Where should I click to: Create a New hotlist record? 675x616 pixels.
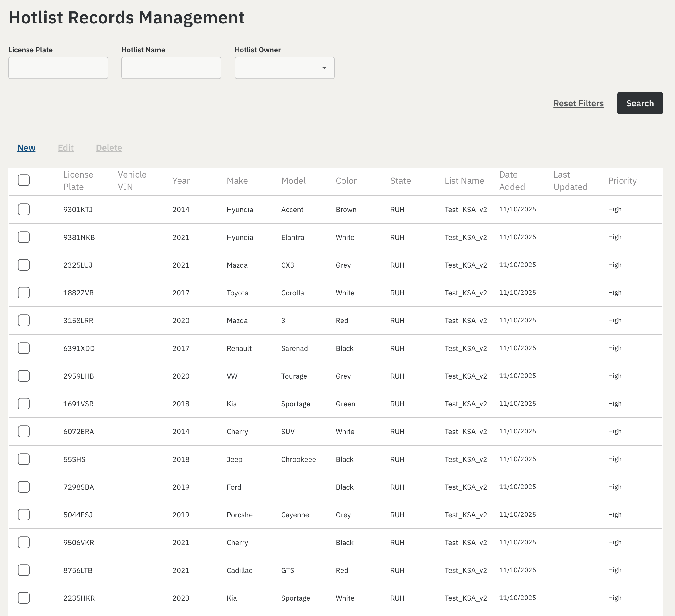[27, 148]
